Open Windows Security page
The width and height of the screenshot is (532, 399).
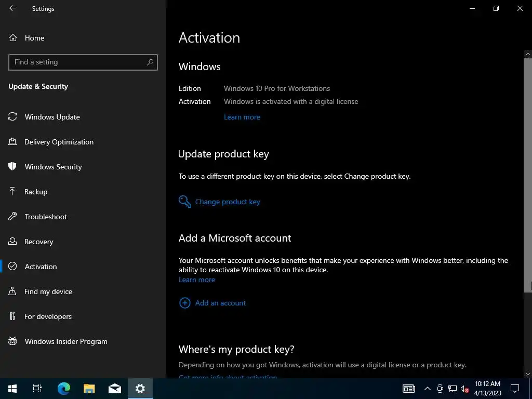point(54,167)
